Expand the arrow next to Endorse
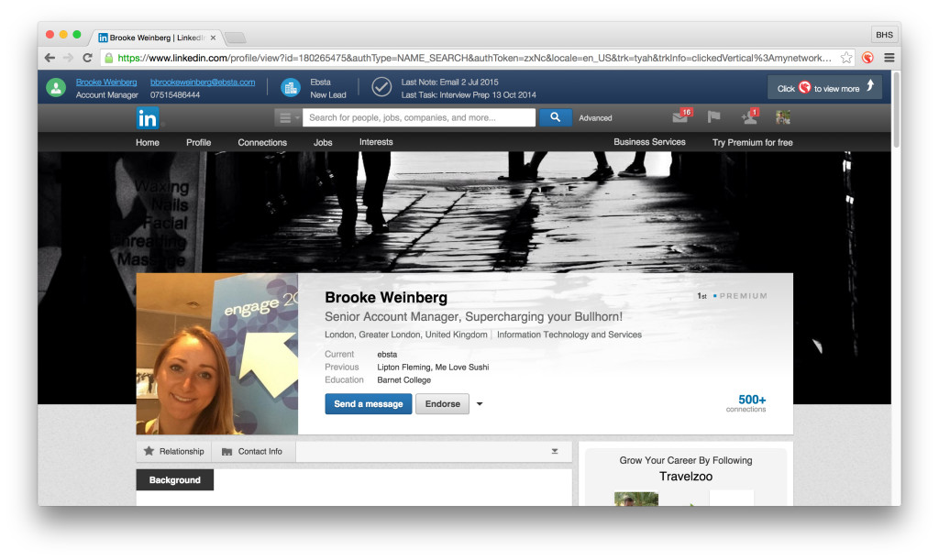This screenshot has height=560, width=939. [x=480, y=404]
